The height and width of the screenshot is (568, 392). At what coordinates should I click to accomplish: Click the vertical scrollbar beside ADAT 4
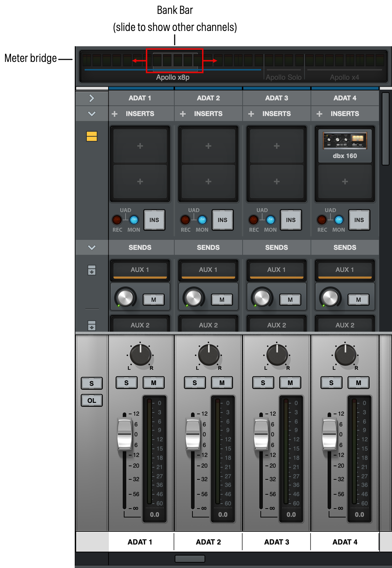386,129
